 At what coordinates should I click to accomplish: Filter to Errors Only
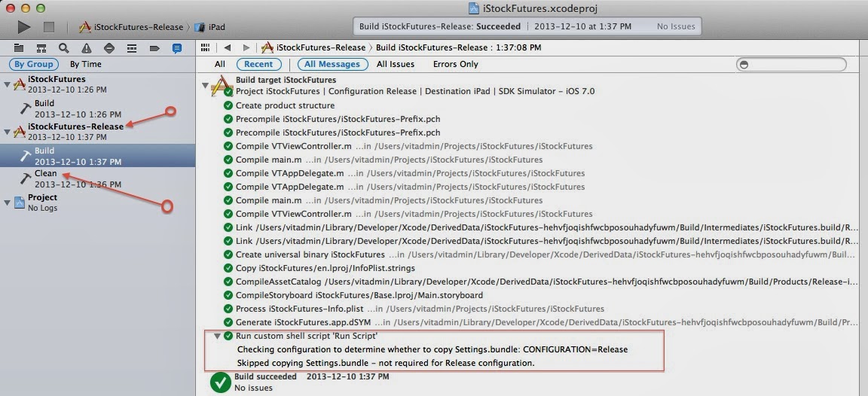456,64
